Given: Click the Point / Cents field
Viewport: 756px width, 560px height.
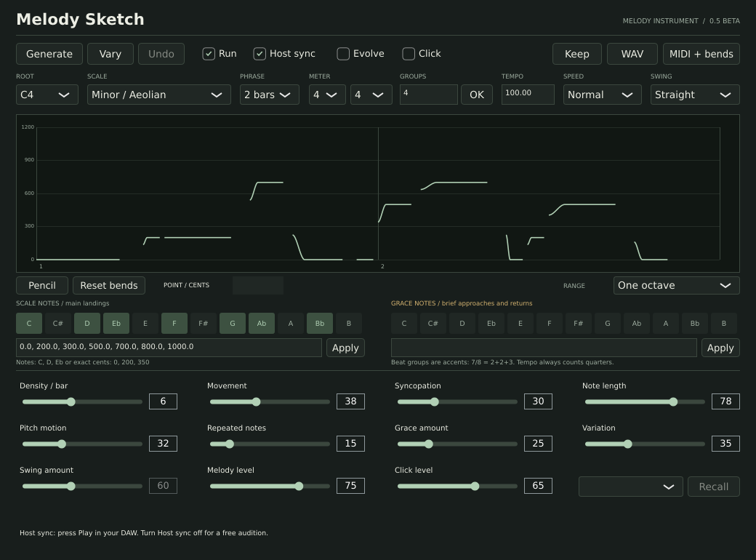Looking at the screenshot, I should point(258,286).
